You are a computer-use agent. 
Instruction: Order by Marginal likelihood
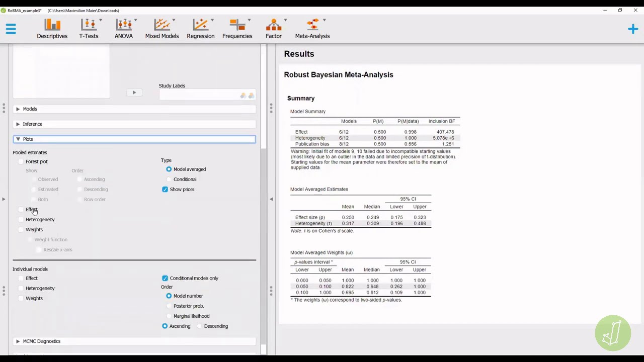[169, 316]
